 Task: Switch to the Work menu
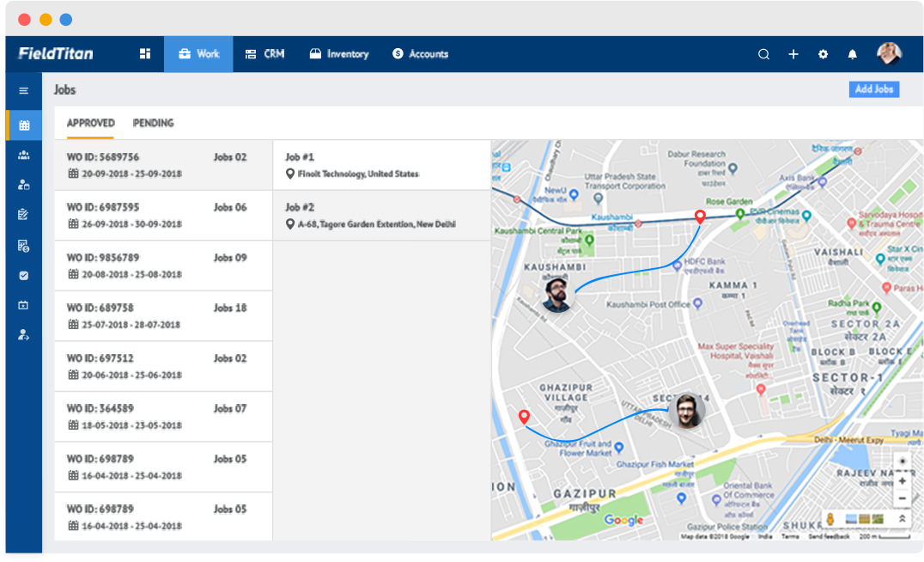click(x=198, y=53)
